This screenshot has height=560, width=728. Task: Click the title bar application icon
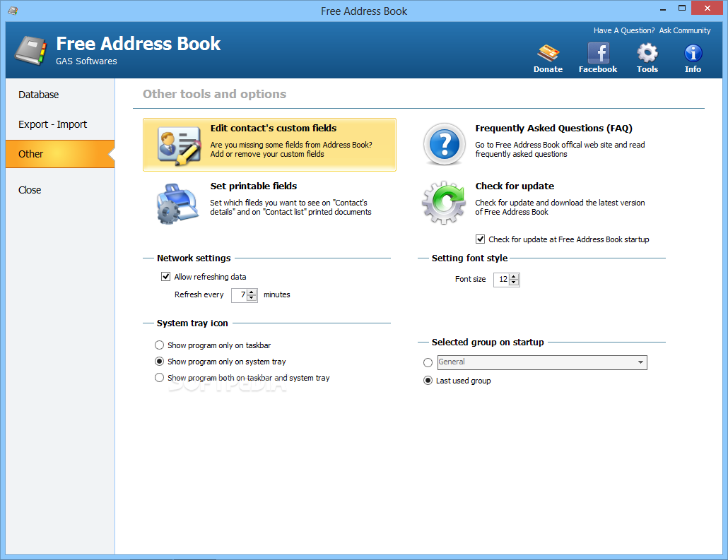pos(13,10)
